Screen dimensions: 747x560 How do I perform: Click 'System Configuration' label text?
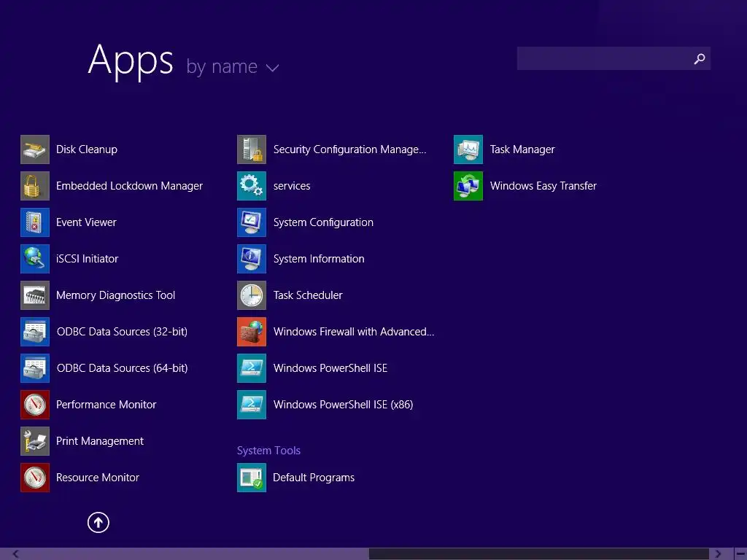click(323, 222)
